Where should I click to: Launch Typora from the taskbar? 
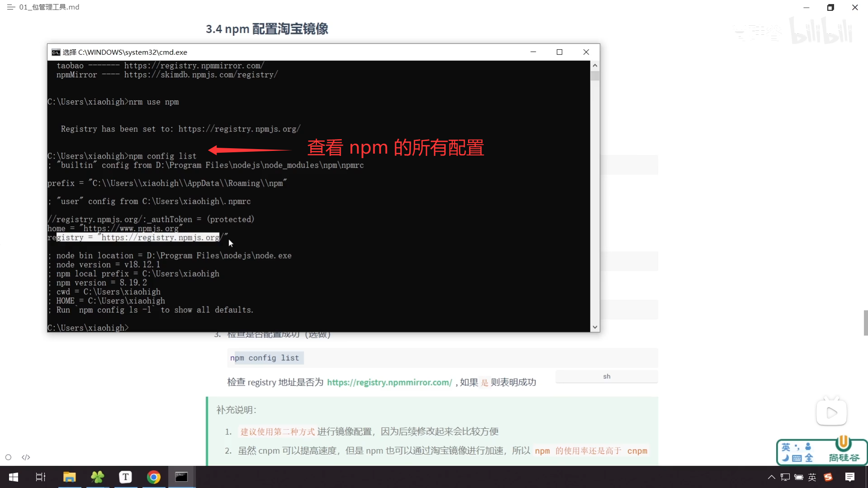[x=125, y=477]
